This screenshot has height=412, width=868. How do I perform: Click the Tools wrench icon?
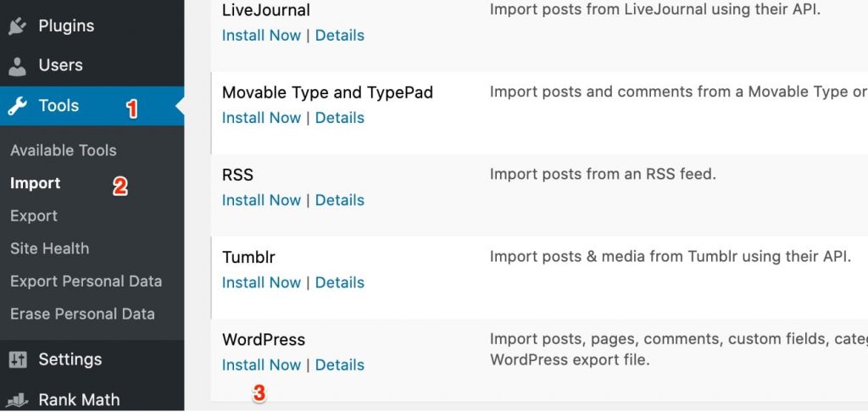18,106
